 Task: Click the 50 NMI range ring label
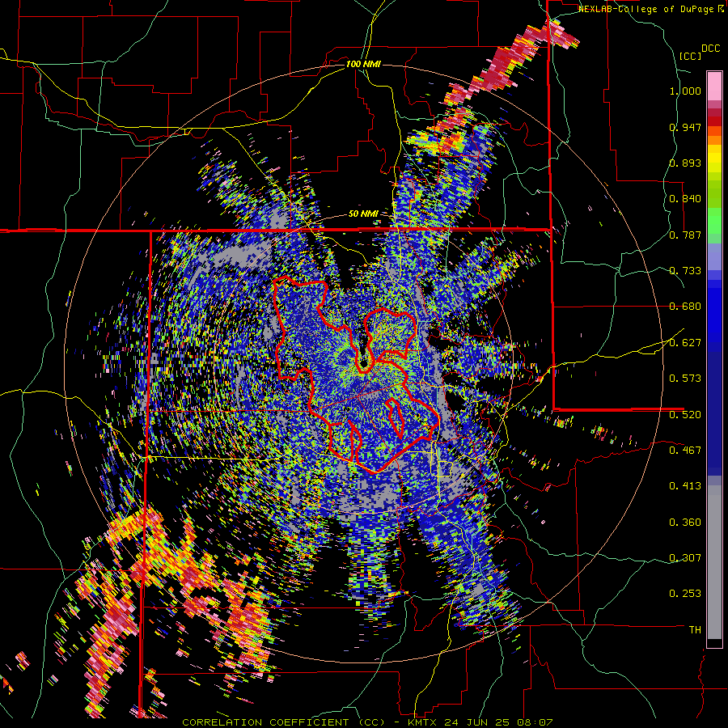(x=363, y=214)
